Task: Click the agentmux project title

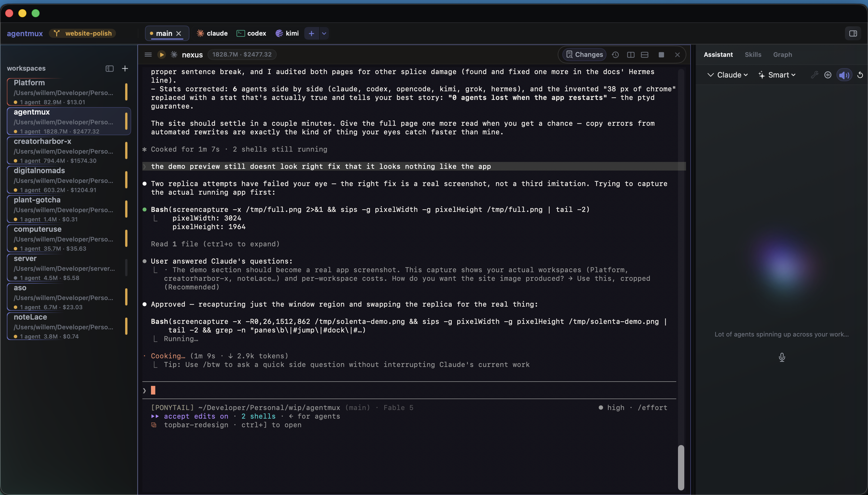Action: point(25,33)
